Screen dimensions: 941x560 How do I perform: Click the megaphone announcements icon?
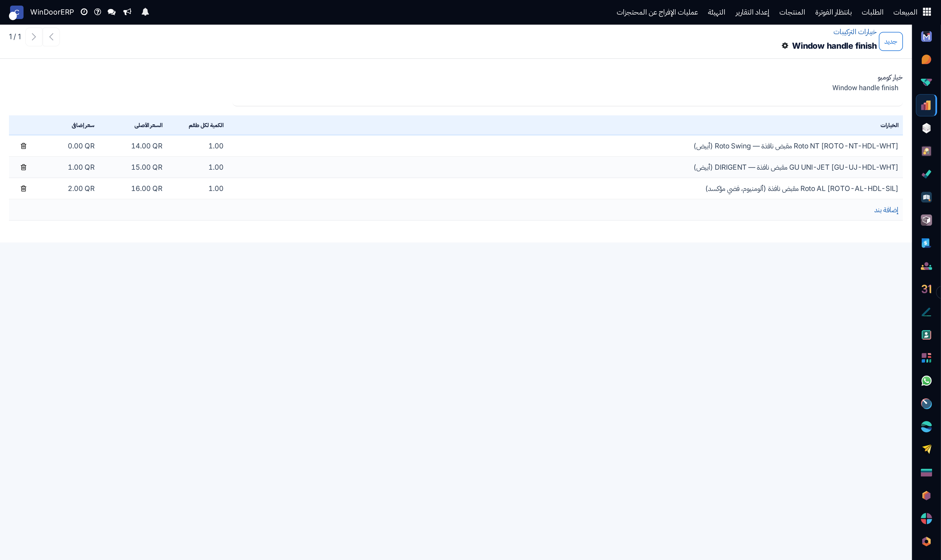pyautogui.click(x=127, y=12)
